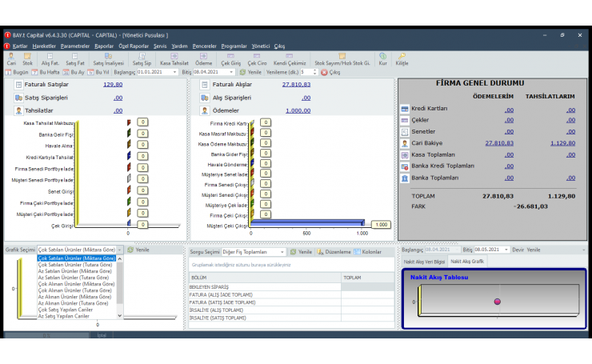Click the Bu Hafta date filter
Screen dimensions: 592x364
[49, 72]
